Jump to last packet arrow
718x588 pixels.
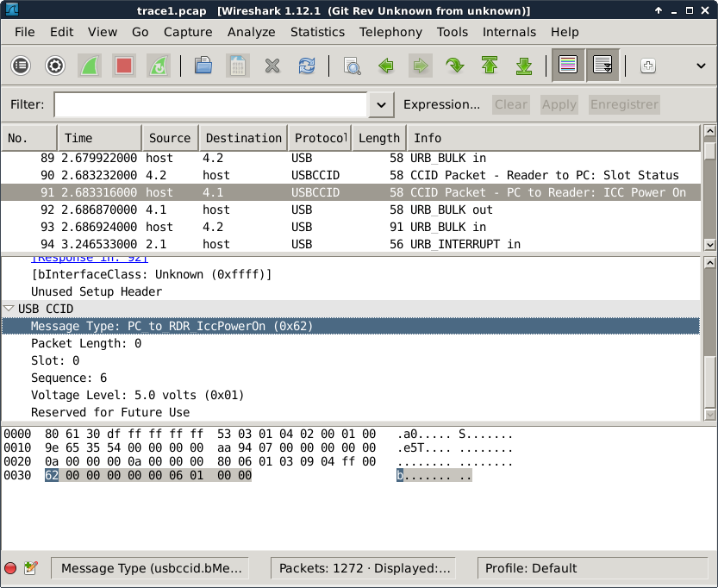click(x=523, y=66)
